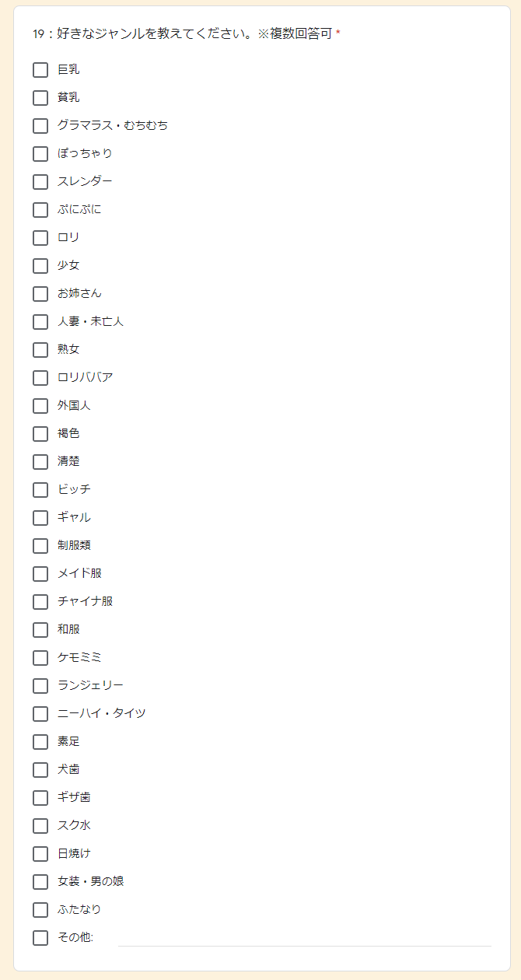The image size is (521, 980).
Task: Check the 制服類 checkbox
Action: coord(40,546)
